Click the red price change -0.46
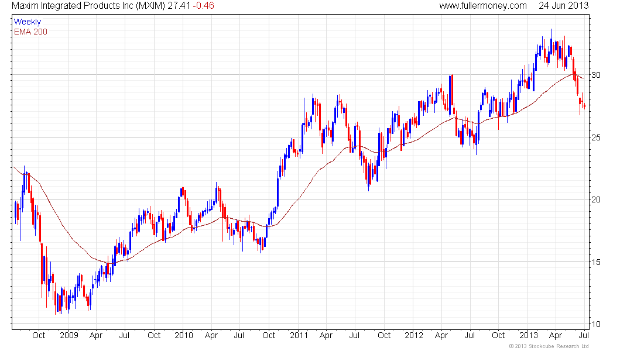This screenshot has height=351, width=644. click(203, 6)
